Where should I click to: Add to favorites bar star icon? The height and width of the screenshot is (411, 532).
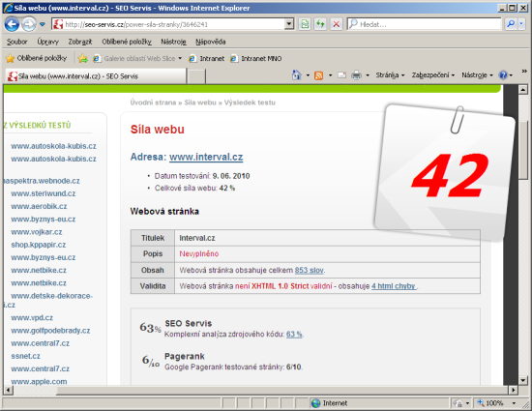click(x=82, y=59)
